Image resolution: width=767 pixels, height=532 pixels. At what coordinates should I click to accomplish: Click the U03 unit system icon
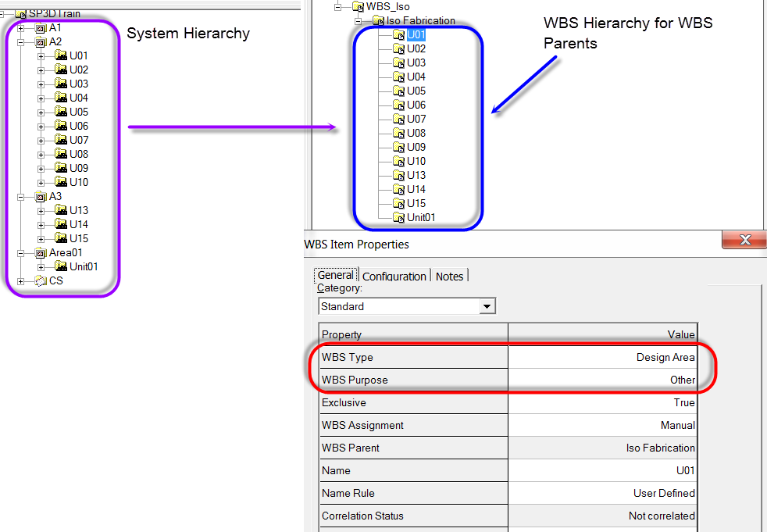click(61, 84)
